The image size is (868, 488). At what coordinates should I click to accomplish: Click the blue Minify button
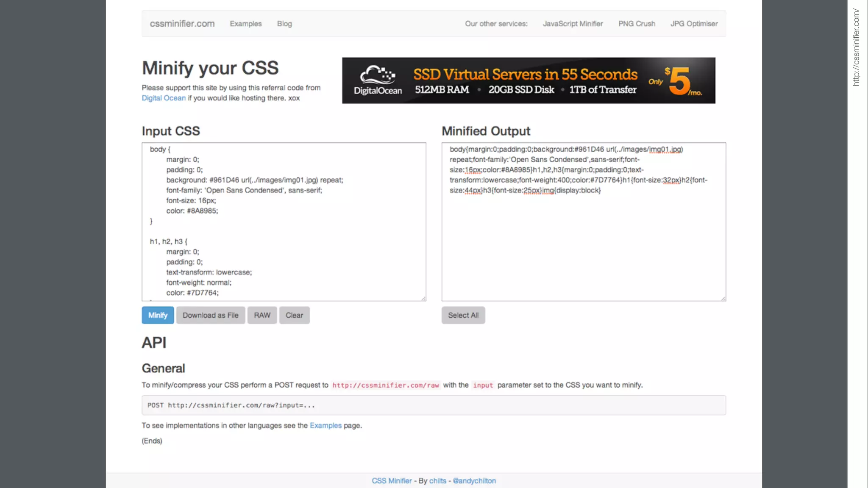(x=158, y=315)
